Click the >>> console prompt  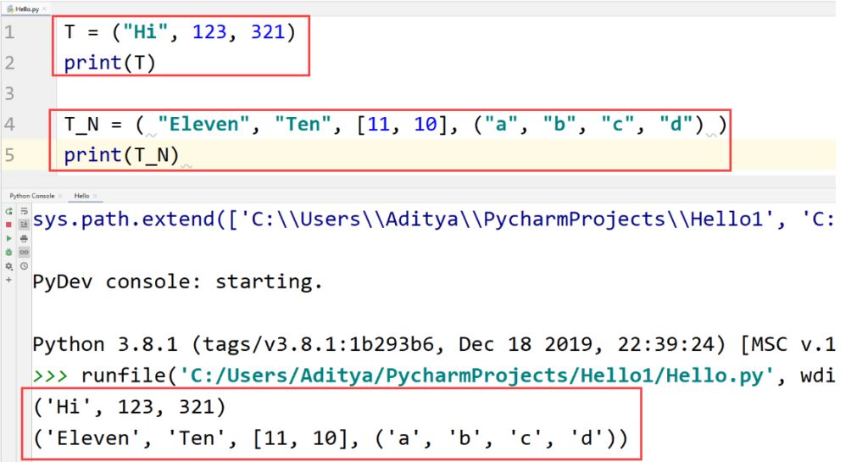click(50, 376)
